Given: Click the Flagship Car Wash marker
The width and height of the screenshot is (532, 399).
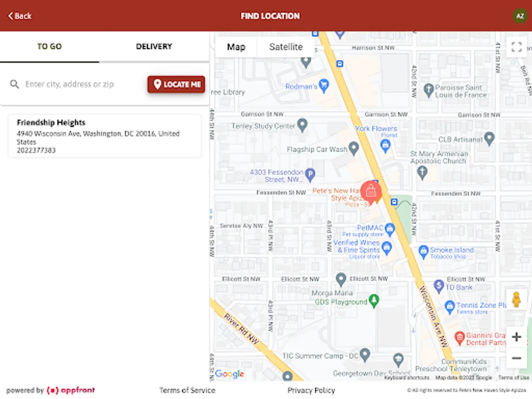Looking at the screenshot, I should click(354, 148).
